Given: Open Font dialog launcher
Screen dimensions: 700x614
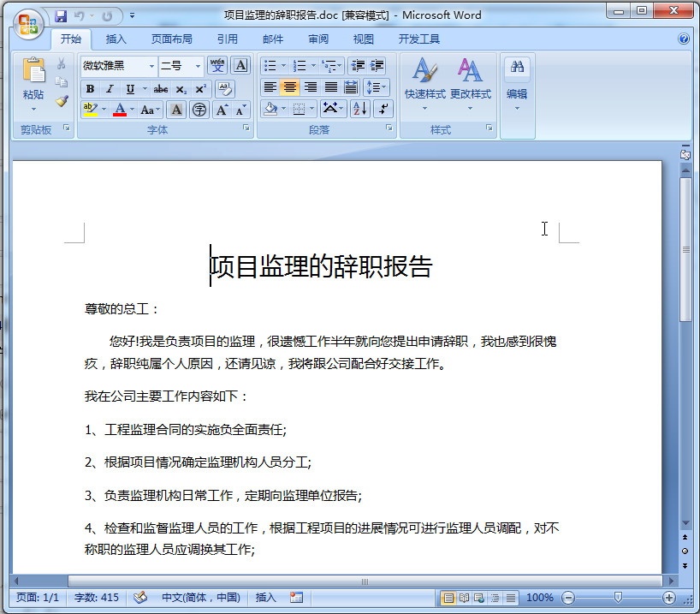Looking at the screenshot, I should pos(246,128).
